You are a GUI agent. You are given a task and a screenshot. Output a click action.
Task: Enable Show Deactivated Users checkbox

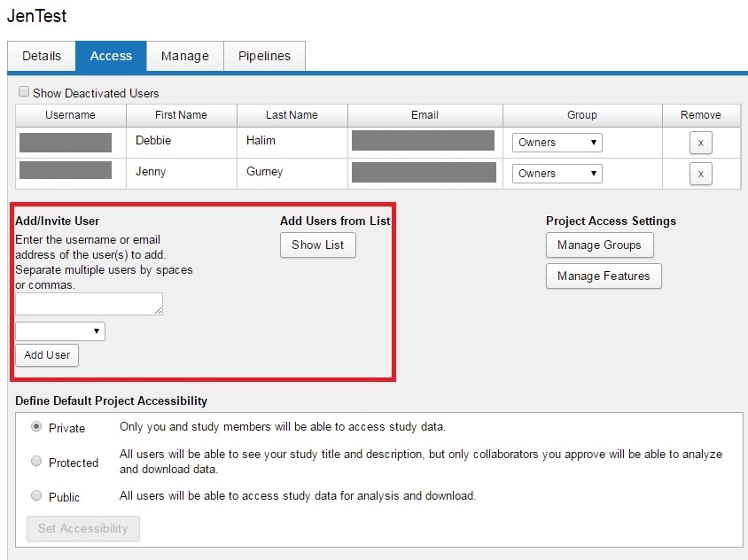click(x=24, y=92)
